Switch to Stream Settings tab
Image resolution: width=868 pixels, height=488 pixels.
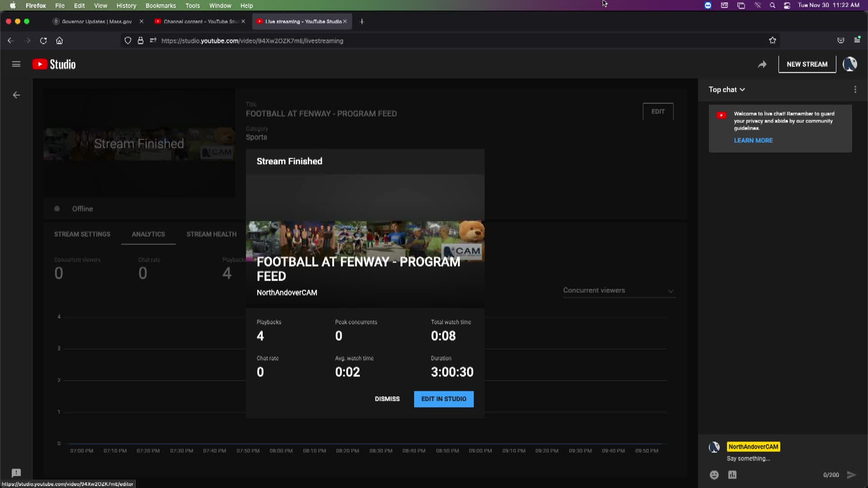coord(82,234)
